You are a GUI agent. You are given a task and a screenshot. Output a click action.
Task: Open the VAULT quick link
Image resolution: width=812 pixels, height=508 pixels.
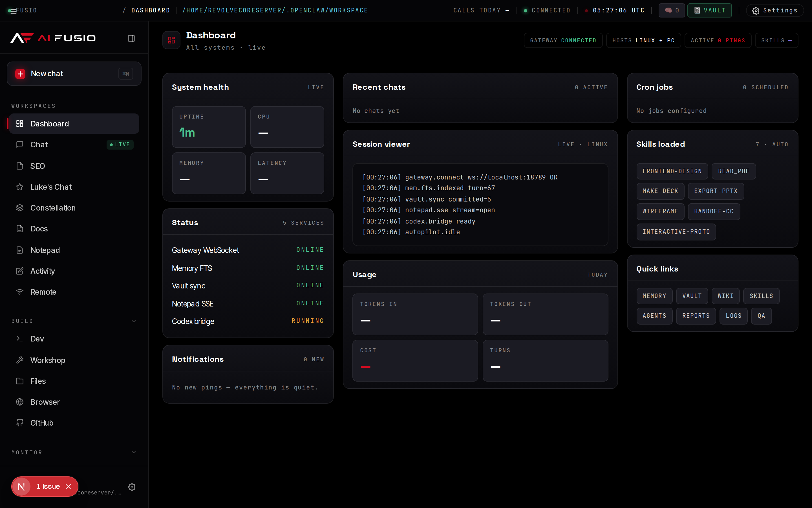[x=692, y=296]
